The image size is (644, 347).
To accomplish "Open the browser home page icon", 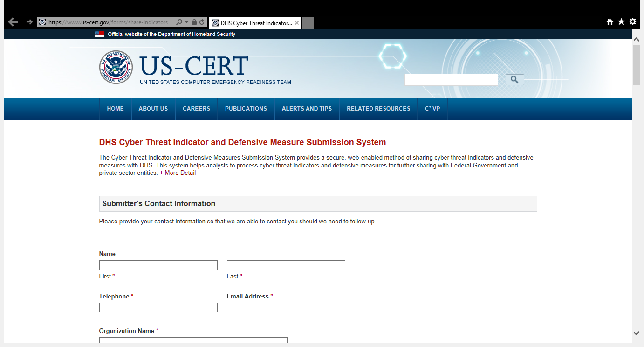I will (610, 21).
